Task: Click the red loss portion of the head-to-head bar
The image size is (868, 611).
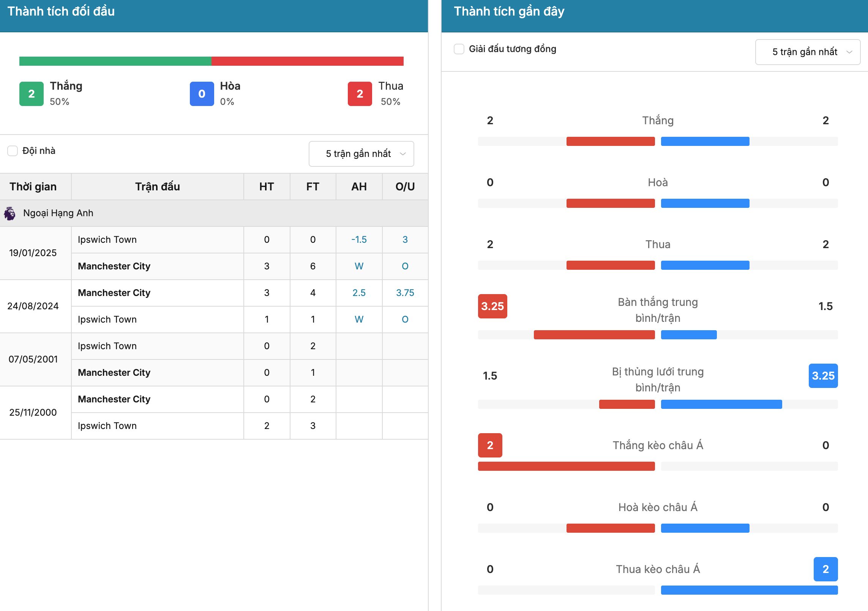Action: pos(308,61)
